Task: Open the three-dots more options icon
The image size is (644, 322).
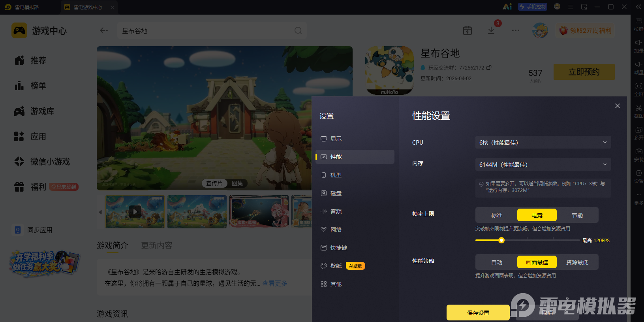Action: tap(516, 30)
